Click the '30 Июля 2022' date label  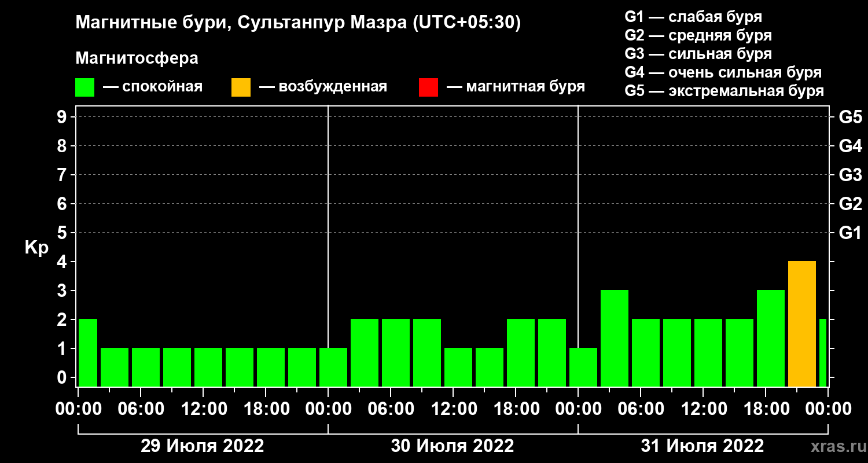coord(453,446)
